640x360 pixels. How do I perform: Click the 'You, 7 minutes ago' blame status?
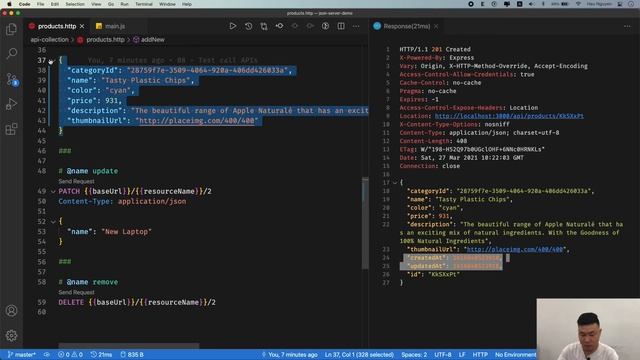tap(289, 355)
